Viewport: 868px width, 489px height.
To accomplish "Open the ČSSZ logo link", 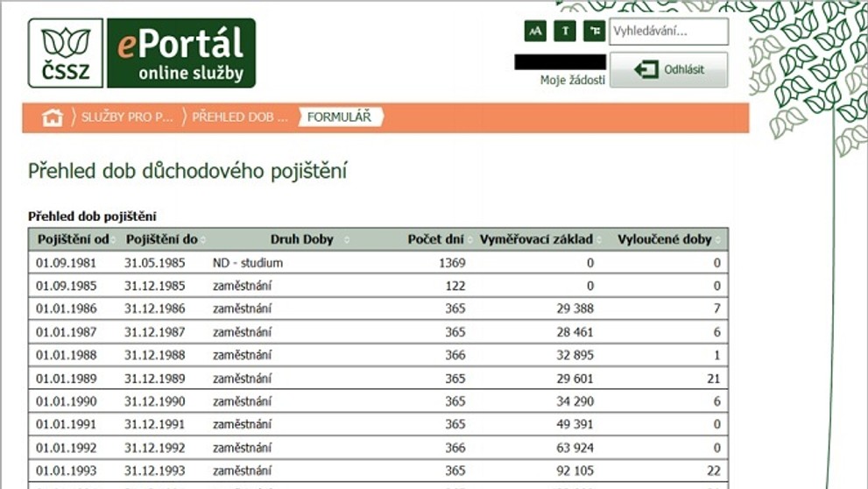I will pos(66,53).
